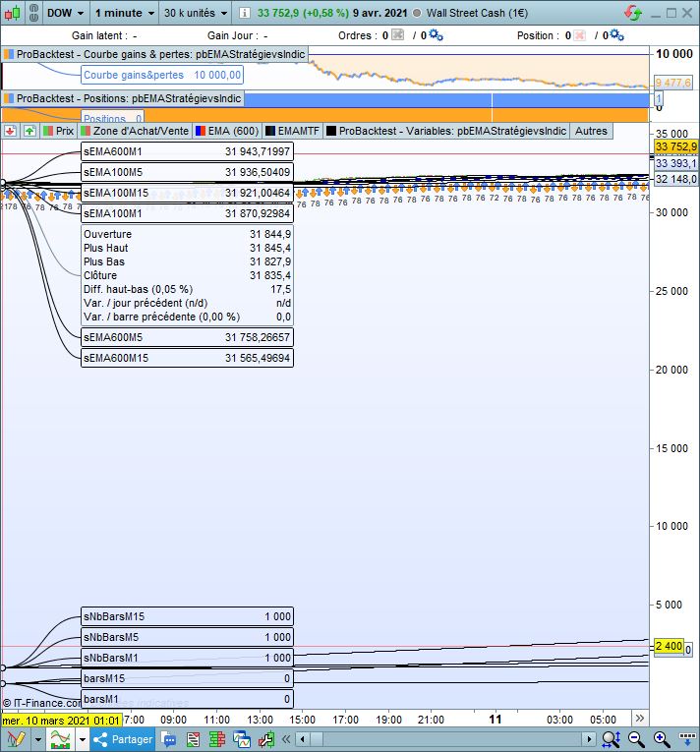Click the green up-arrow buy icon
700x752 pixels.
pyautogui.click(x=29, y=131)
